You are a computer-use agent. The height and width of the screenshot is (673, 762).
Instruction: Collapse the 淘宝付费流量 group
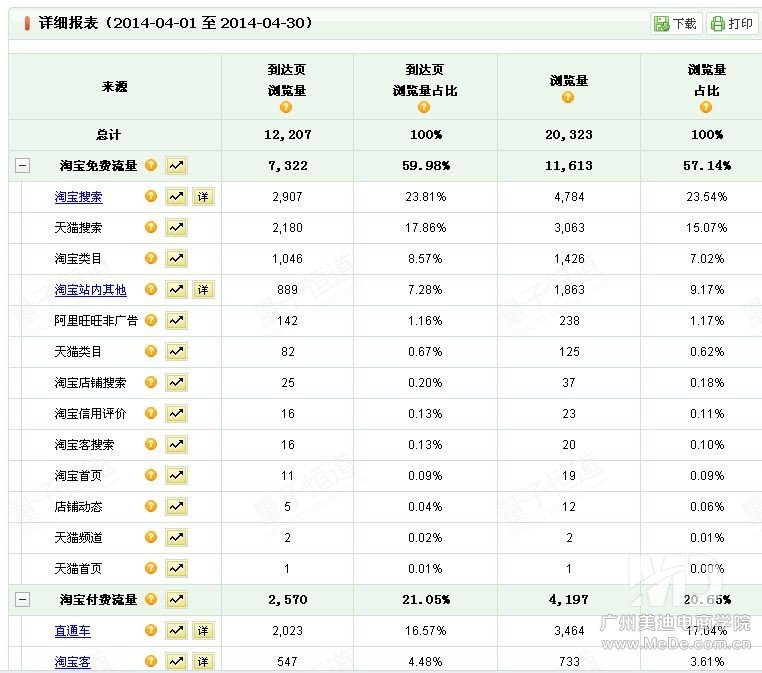(22, 600)
